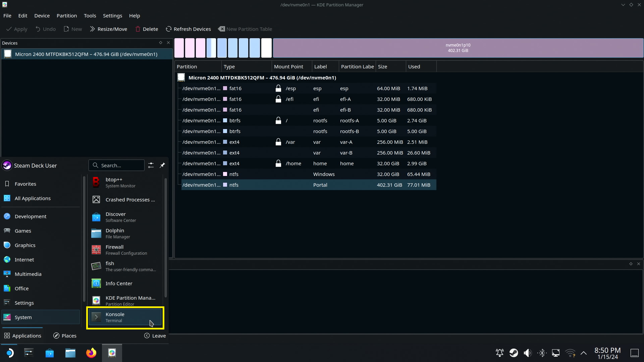
Task: Toggle pin for the application launcher
Action: click(162, 165)
